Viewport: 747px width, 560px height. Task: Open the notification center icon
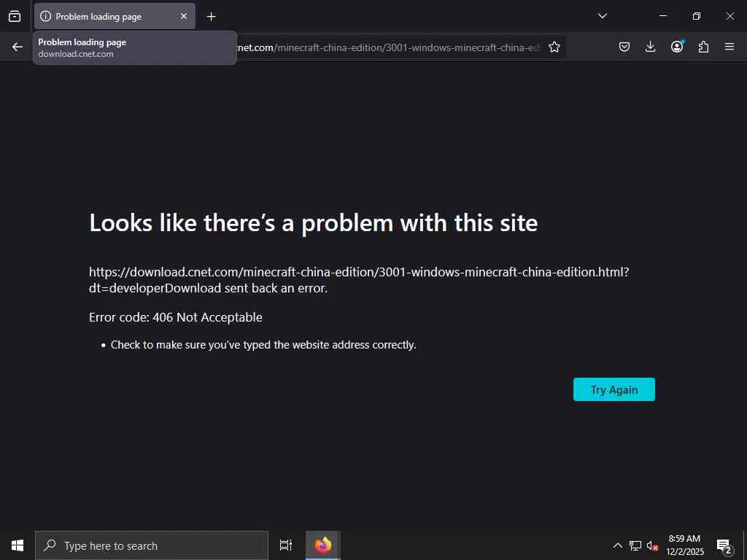(x=724, y=545)
